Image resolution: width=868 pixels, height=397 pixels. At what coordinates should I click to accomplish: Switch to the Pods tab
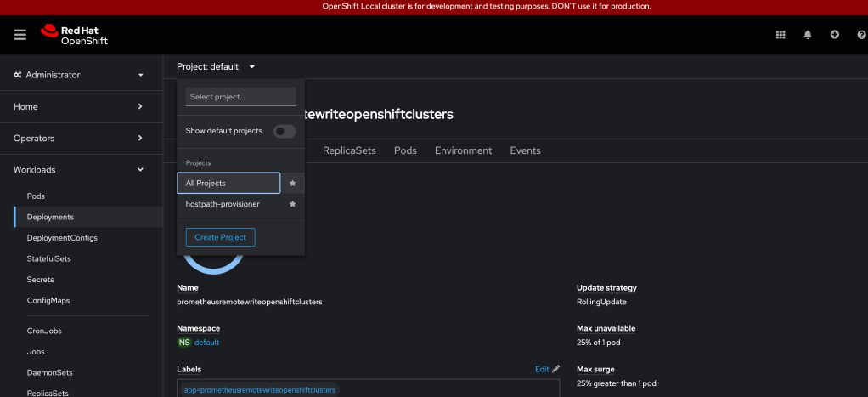pyautogui.click(x=405, y=150)
